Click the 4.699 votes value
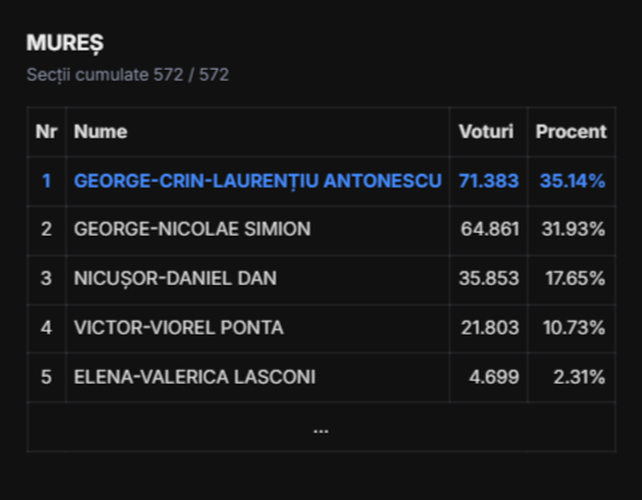This screenshot has width=642, height=500. (x=494, y=377)
